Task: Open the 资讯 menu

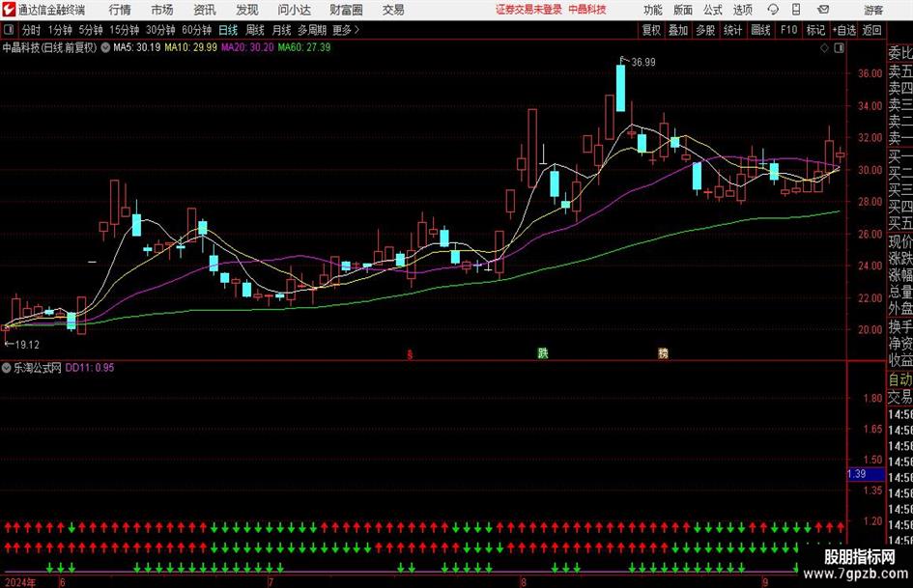Action: coord(205,10)
